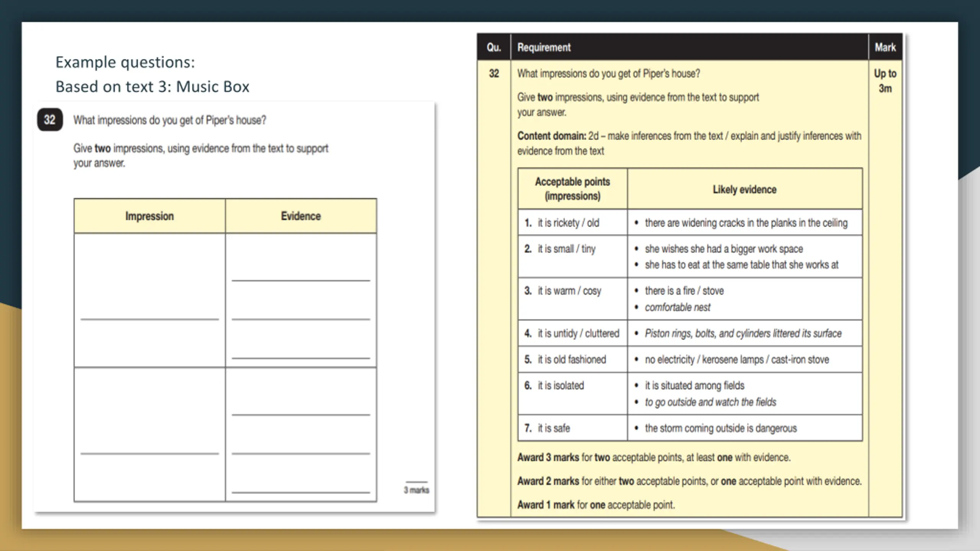Viewport: 980px width, 551px height.
Task: Click number 32 in mark scheme Qu. column
Action: (494, 73)
